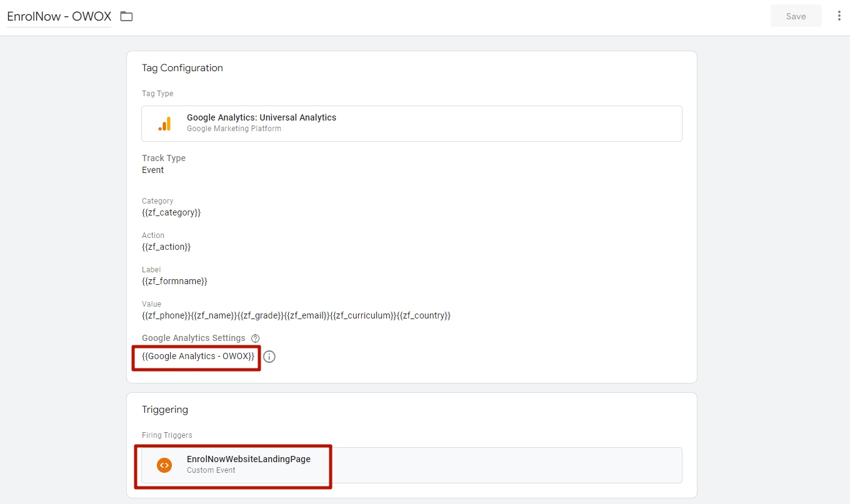The image size is (850, 504).
Task: Click the Firing Triggers label
Action: tap(167, 435)
